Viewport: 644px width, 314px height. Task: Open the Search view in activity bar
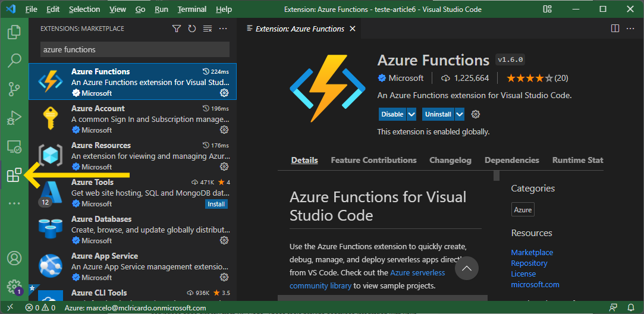tap(14, 61)
